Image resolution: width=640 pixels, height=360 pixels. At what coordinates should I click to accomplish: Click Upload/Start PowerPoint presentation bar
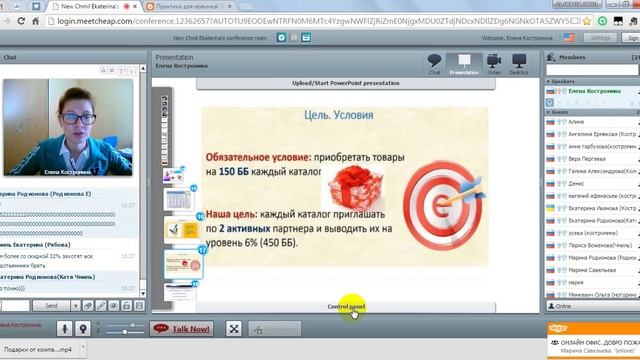[346, 83]
